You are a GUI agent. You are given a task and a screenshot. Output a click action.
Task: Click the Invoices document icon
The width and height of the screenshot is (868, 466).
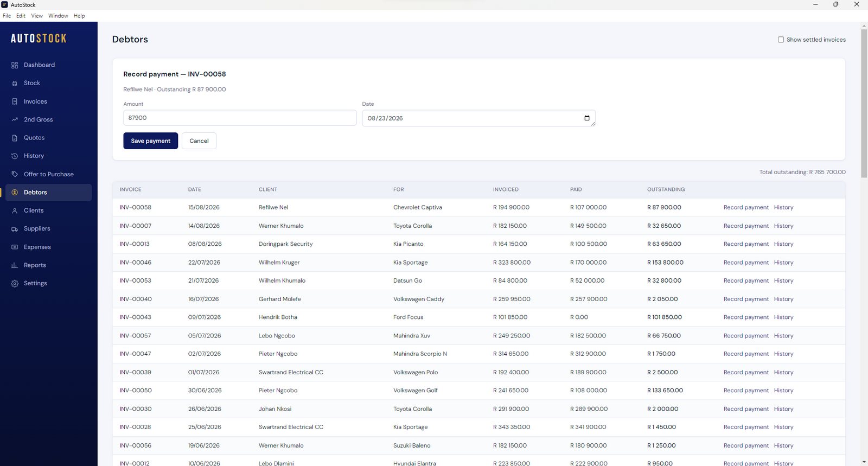(15, 101)
